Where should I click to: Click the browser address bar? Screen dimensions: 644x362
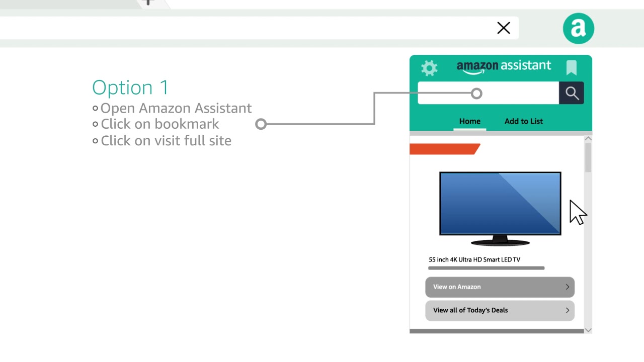coord(259,28)
